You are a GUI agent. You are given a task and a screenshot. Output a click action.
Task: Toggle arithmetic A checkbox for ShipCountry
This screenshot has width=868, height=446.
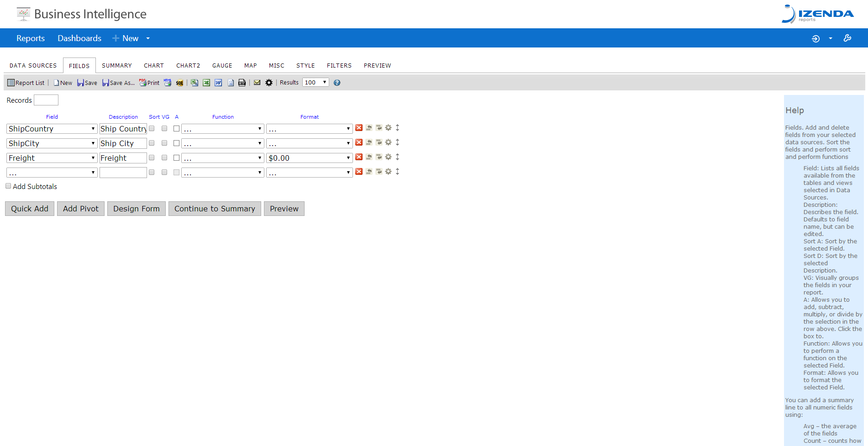pyautogui.click(x=177, y=129)
